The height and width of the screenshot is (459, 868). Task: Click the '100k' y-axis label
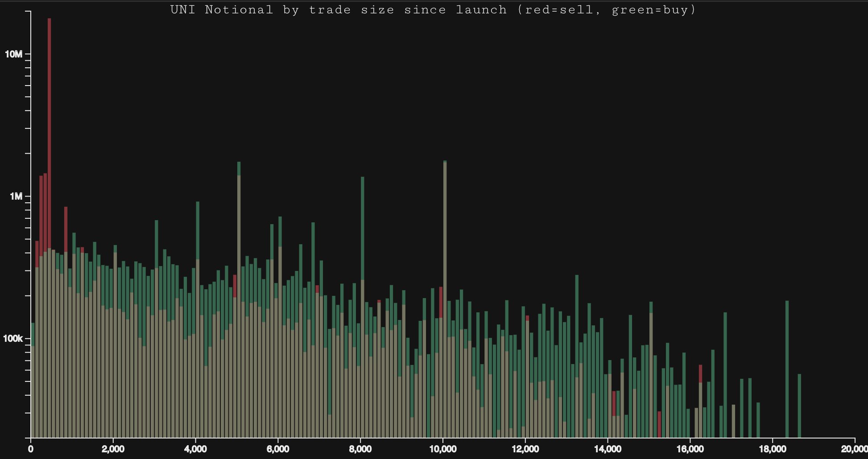[x=12, y=339]
